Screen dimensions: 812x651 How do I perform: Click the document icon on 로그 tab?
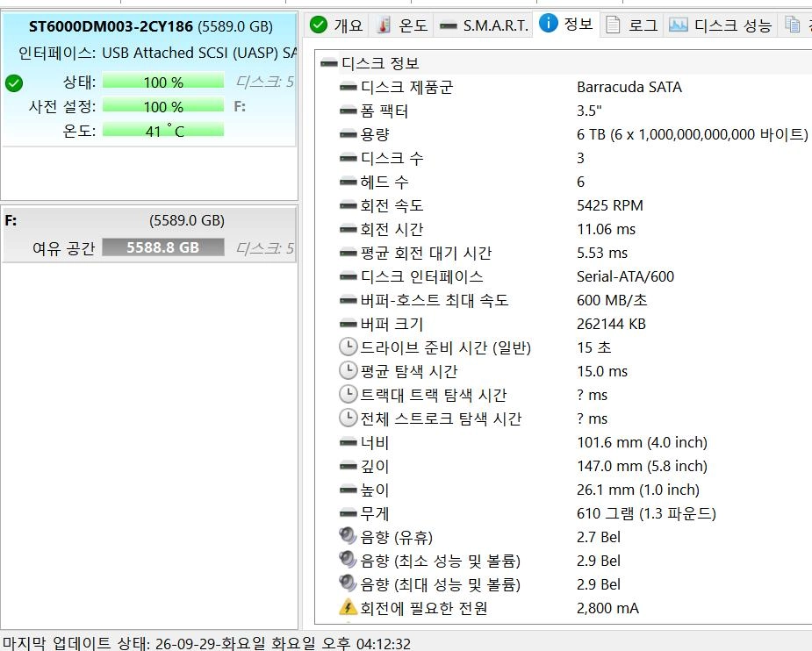(613, 25)
